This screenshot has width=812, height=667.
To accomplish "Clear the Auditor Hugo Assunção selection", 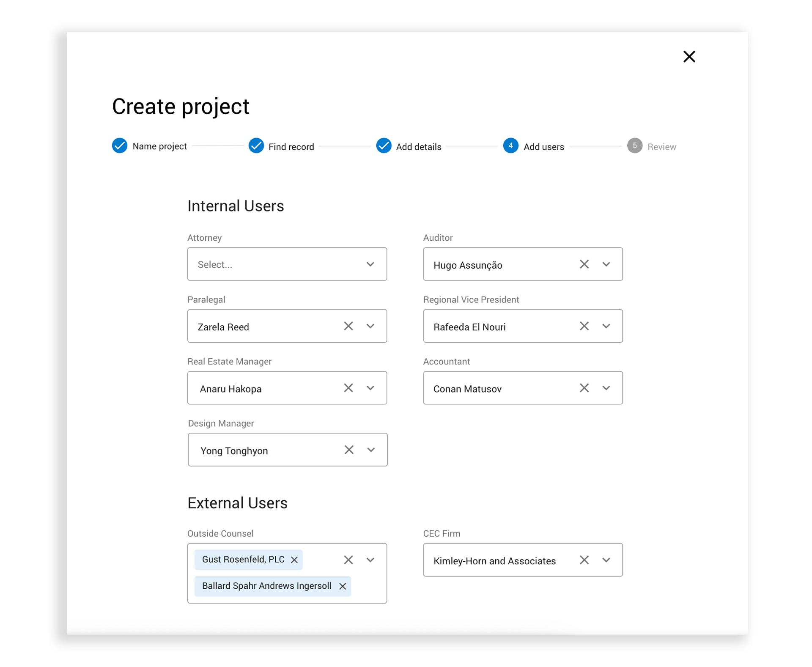I will [x=584, y=264].
